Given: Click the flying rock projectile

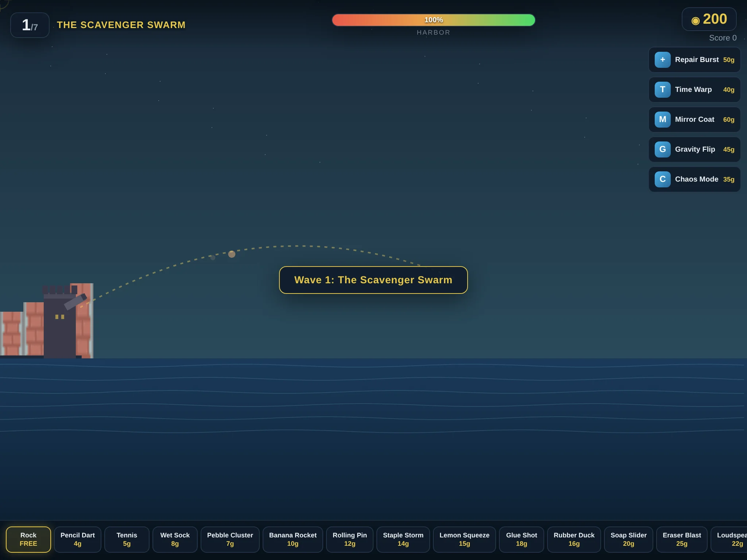Looking at the screenshot, I should point(232,254).
